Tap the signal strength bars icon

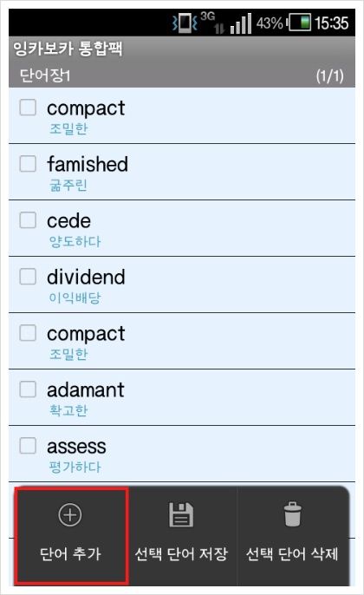click(240, 23)
